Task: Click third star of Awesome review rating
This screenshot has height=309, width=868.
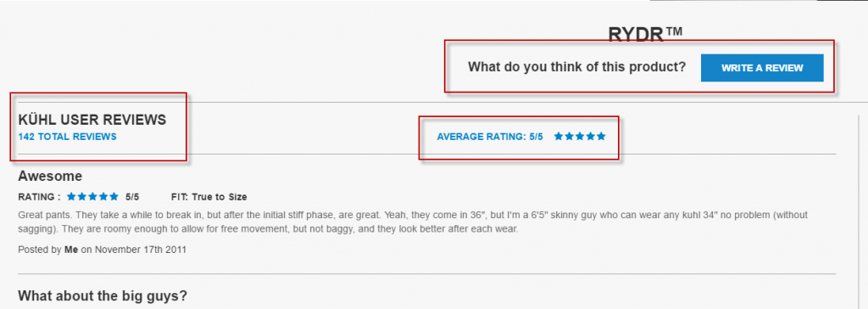Action: coord(93,196)
